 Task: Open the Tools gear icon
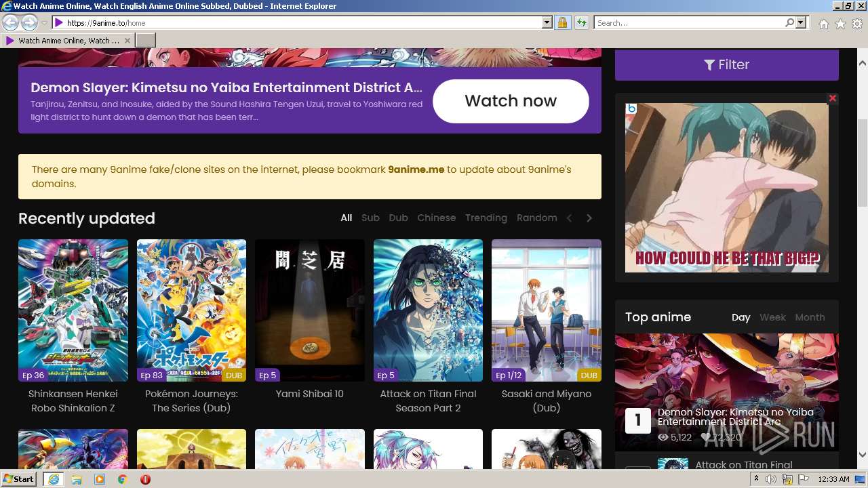pos(857,24)
